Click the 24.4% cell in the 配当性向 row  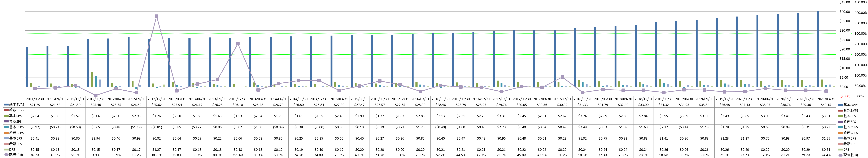click(826, 155)
